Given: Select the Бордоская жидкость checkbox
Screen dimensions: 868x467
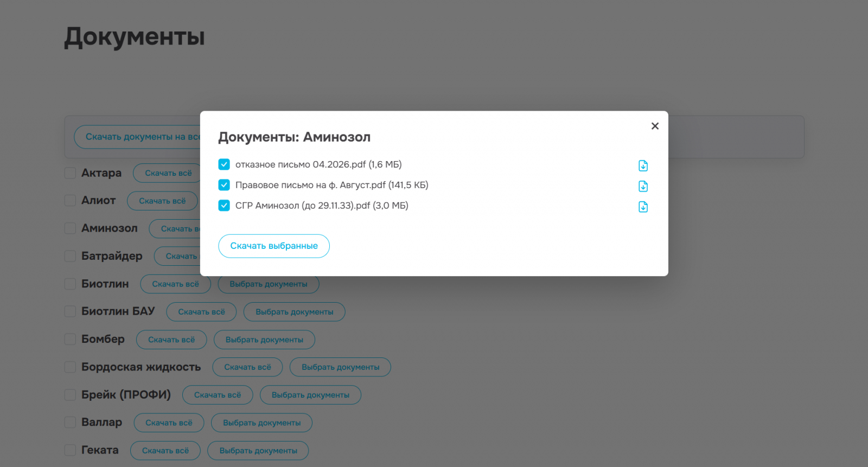Looking at the screenshot, I should click(x=70, y=367).
